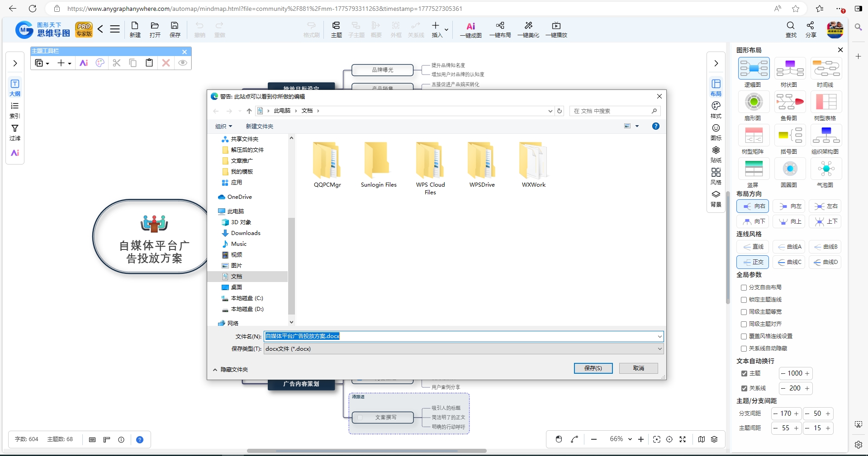The image size is (868, 456).
Task: Enable 同级主题对齐 checkbox
Action: [744, 324]
